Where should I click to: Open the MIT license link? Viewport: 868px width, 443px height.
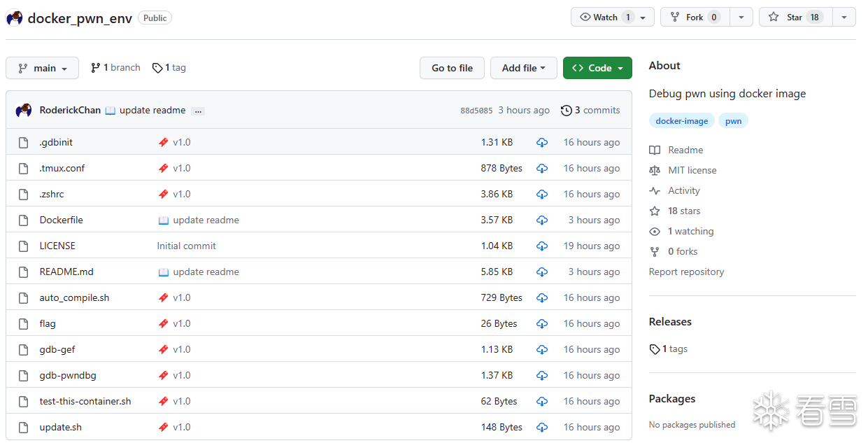692,171
